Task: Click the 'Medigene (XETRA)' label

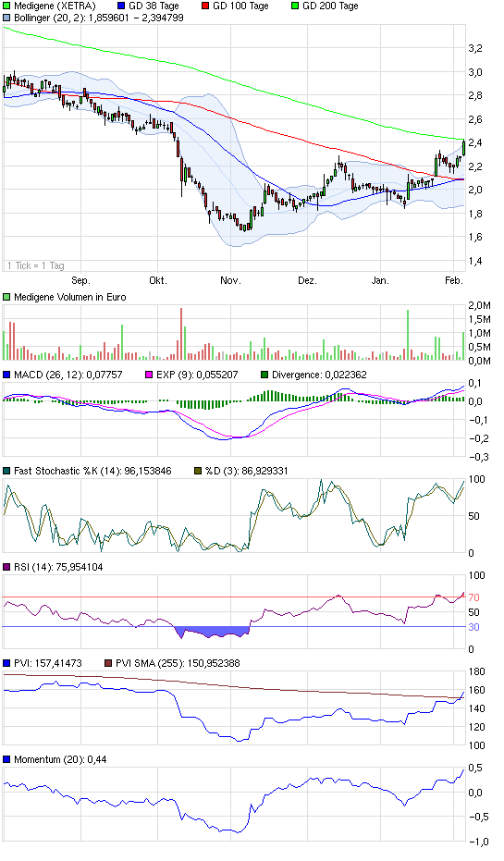Action: (55, 6)
